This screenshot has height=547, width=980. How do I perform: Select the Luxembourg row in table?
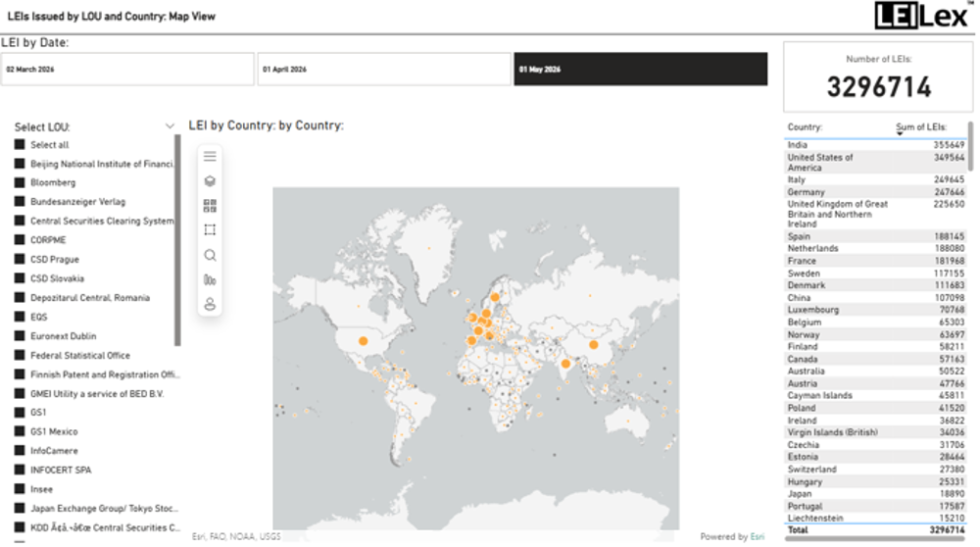tap(875, 310)
